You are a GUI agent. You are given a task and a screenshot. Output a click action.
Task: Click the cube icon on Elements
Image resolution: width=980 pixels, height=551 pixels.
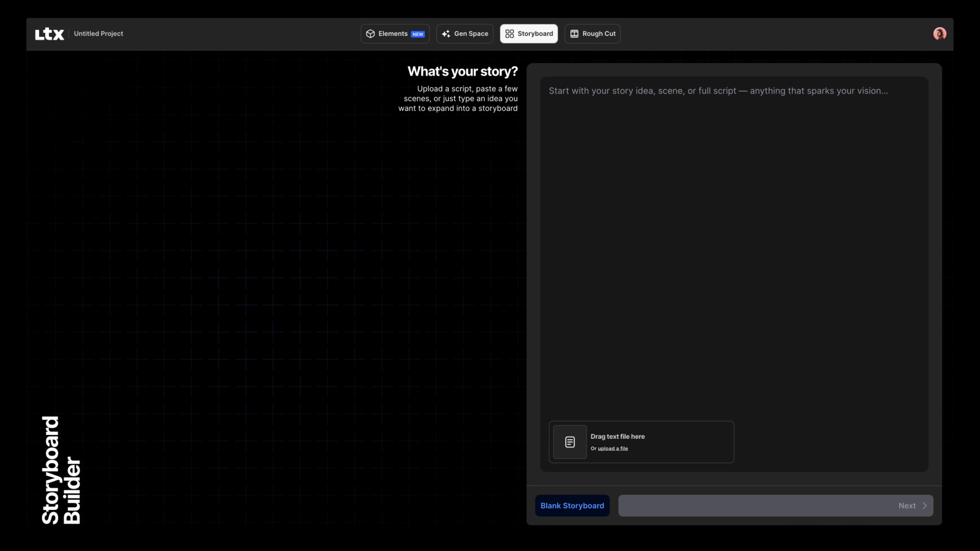coord(370,34)
